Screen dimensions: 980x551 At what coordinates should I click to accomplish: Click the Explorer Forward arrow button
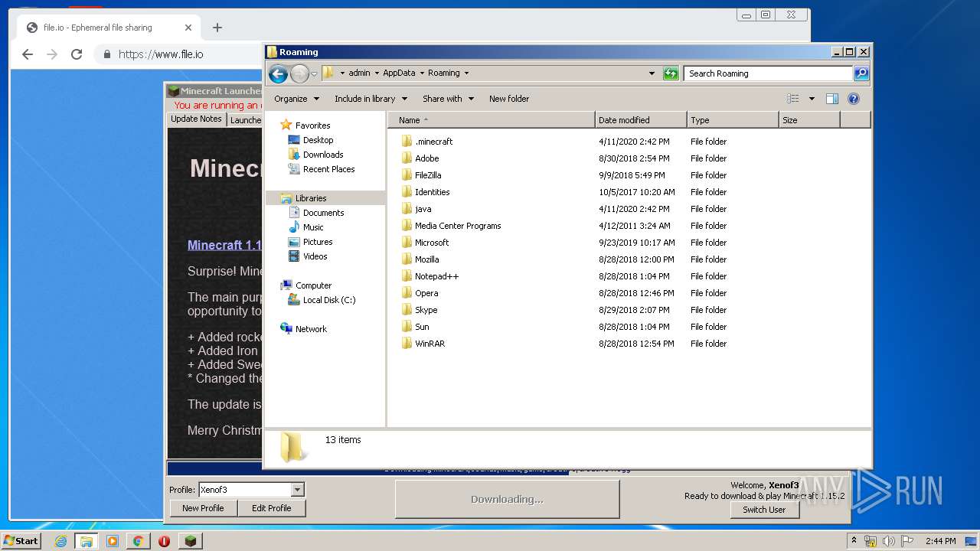coord(299,73)
